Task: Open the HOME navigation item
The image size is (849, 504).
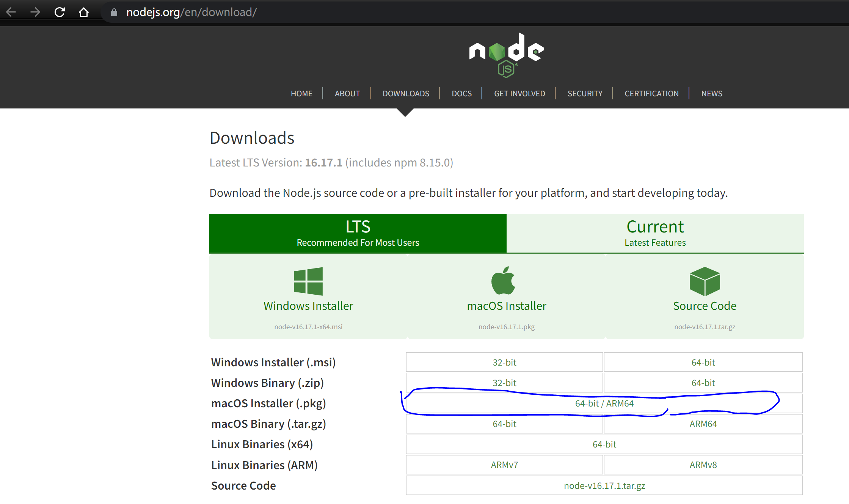Action: pyautogui.click(x=301, y=93)
